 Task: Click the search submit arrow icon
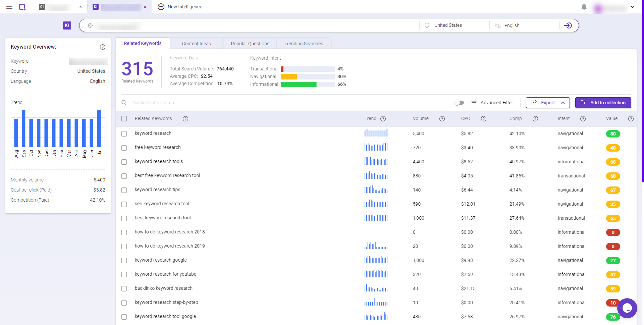[568, 25]
